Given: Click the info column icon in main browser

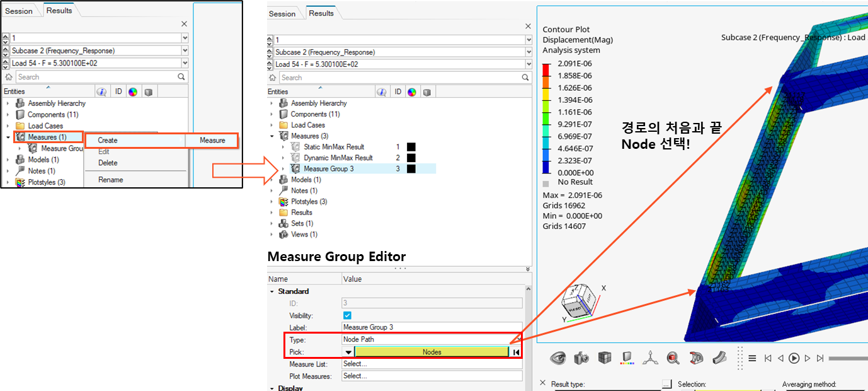Looking at the screenshot, I should tap(382, 92).
